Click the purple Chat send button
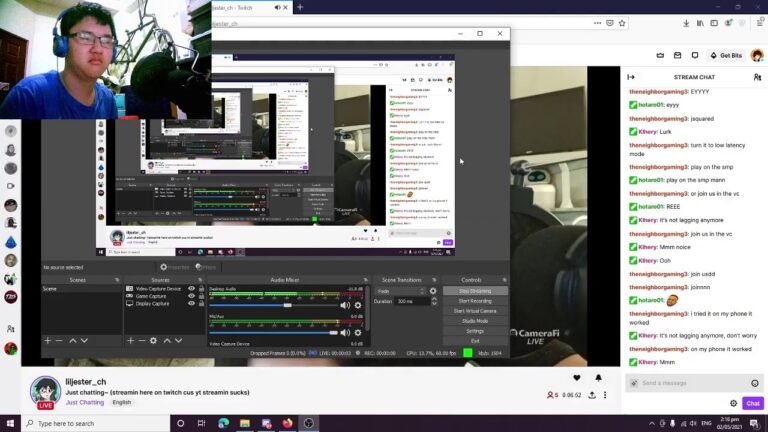The height and width of the screenshot is (432, 768). point(753,403)
